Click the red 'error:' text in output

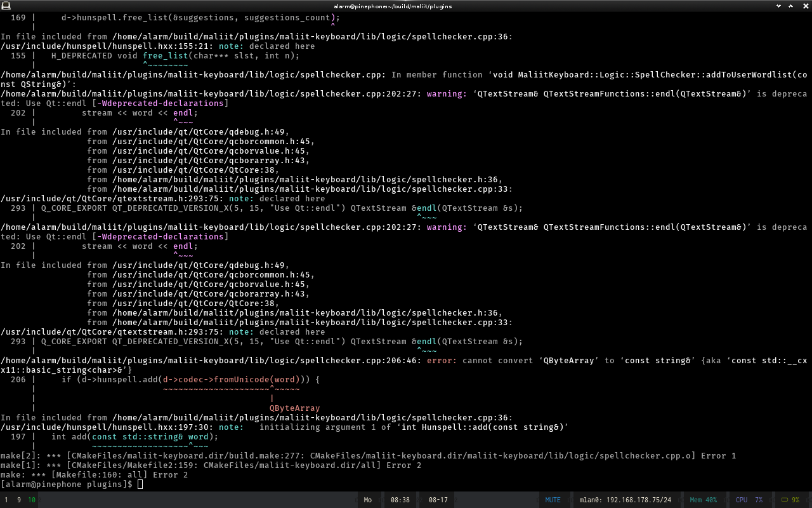coord(442,361)
